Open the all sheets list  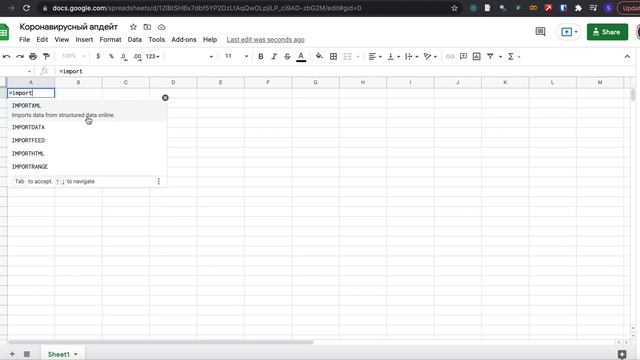[x=27, y=354]
